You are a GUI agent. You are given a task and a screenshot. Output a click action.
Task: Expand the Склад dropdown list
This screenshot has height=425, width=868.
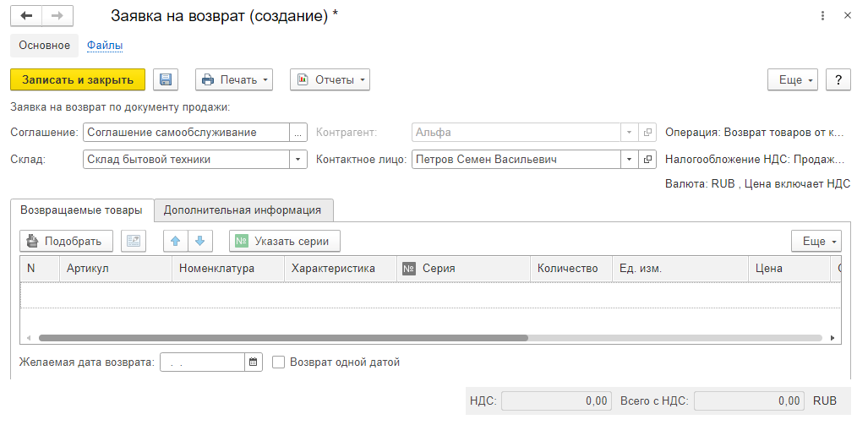click(x=298, y=159)
